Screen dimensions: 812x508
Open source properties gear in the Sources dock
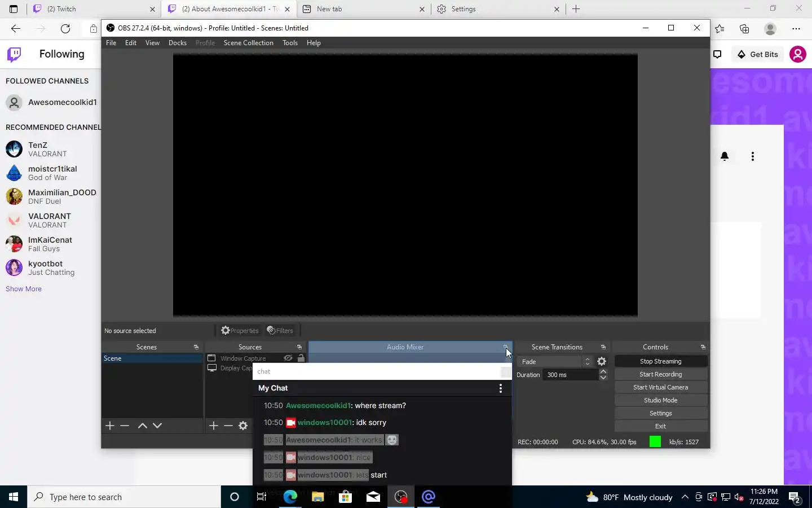[x=243, y=426]
